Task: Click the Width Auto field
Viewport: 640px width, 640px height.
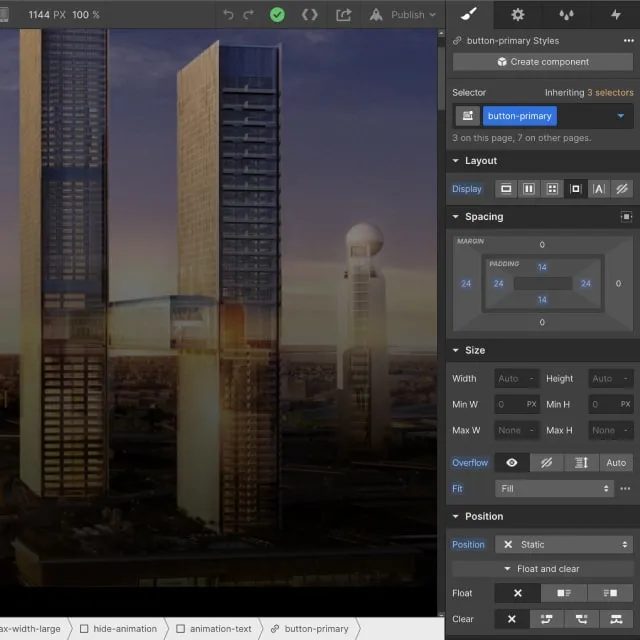Action: [517, 379]
